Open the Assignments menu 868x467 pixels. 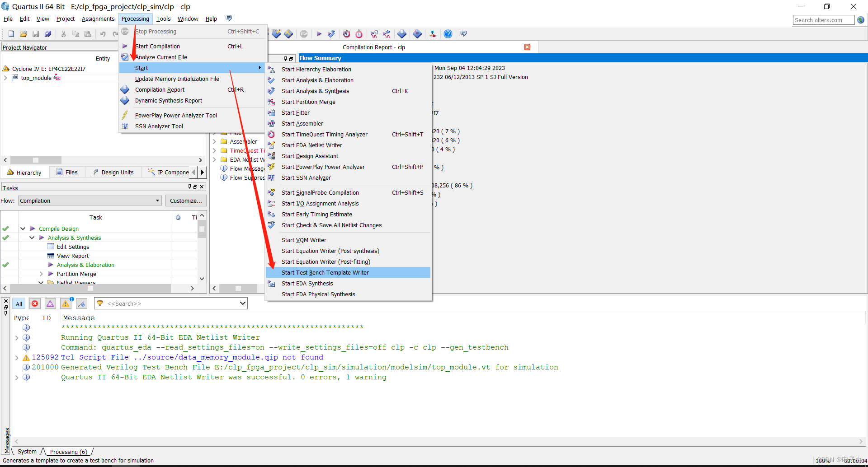(x=98, y=19)
